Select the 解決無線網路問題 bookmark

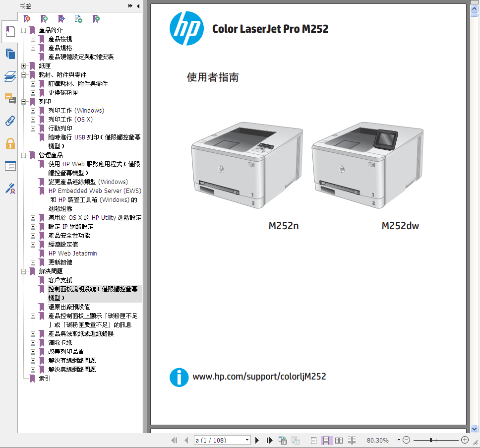click(x=72, y=370)
